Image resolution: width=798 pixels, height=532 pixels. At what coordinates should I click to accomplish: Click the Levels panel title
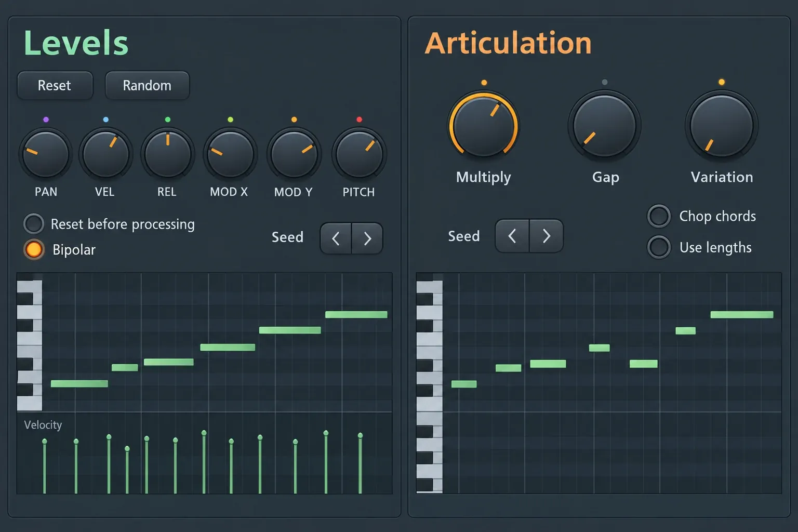(76, 43)
